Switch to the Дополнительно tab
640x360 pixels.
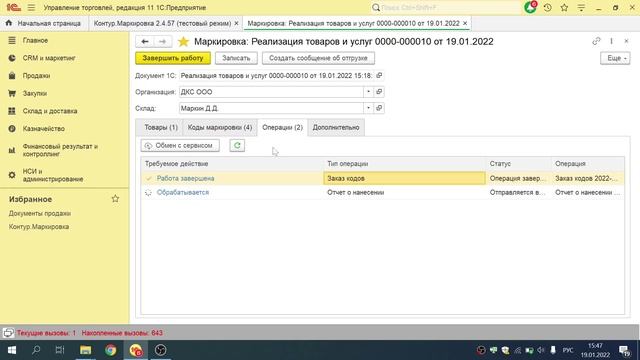(x=336, y=127)
